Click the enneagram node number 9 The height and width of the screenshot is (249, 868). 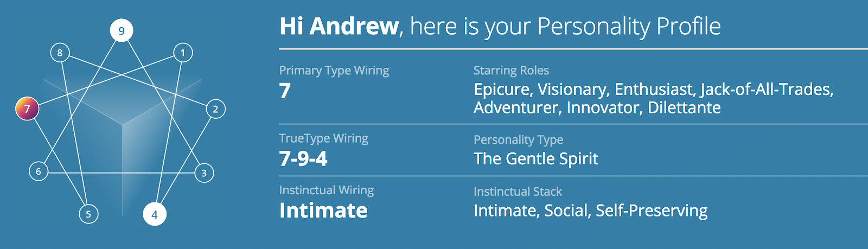122,30
